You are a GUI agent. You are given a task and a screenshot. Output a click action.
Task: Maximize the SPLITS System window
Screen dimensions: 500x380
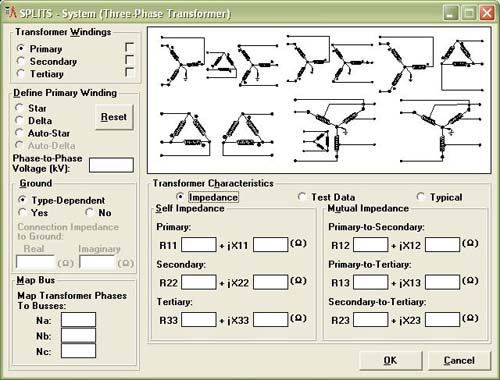469,13
